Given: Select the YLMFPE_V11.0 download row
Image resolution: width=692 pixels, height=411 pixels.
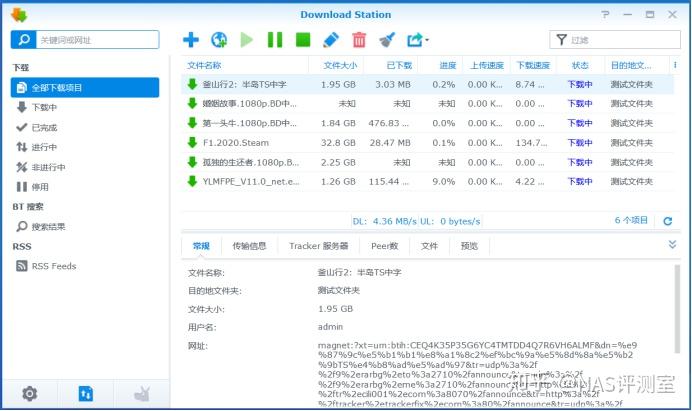Looking at the screenshot, I should click(427, 181).
